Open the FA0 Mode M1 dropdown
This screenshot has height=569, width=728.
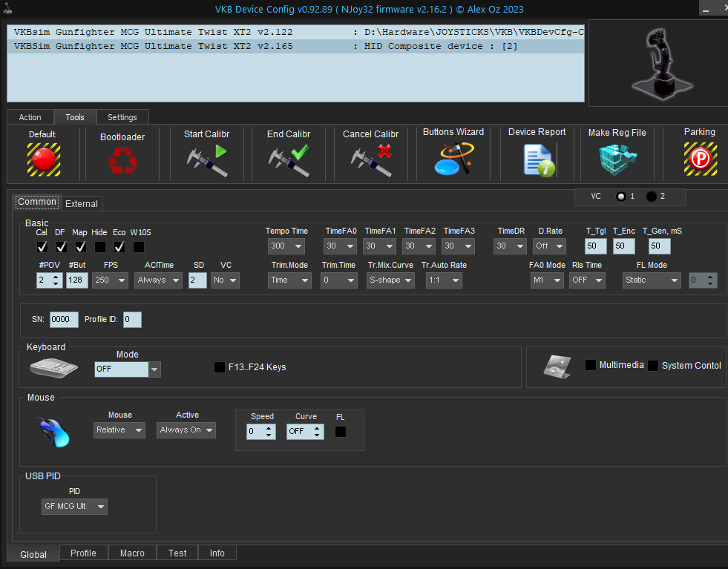click(547, 280)
